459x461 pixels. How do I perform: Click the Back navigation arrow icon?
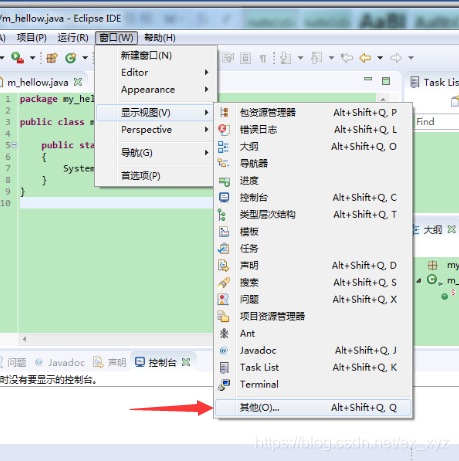tap(365, 58)
